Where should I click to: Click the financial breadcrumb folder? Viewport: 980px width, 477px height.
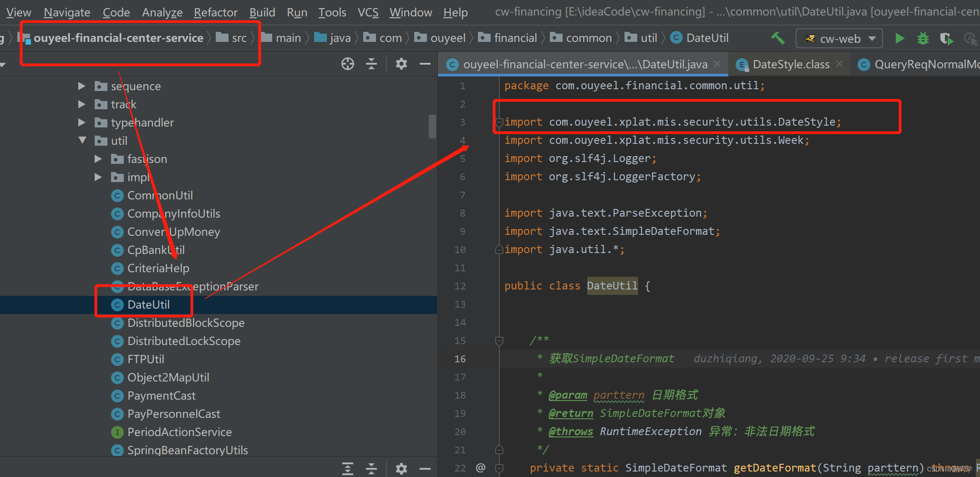point(508,38)
